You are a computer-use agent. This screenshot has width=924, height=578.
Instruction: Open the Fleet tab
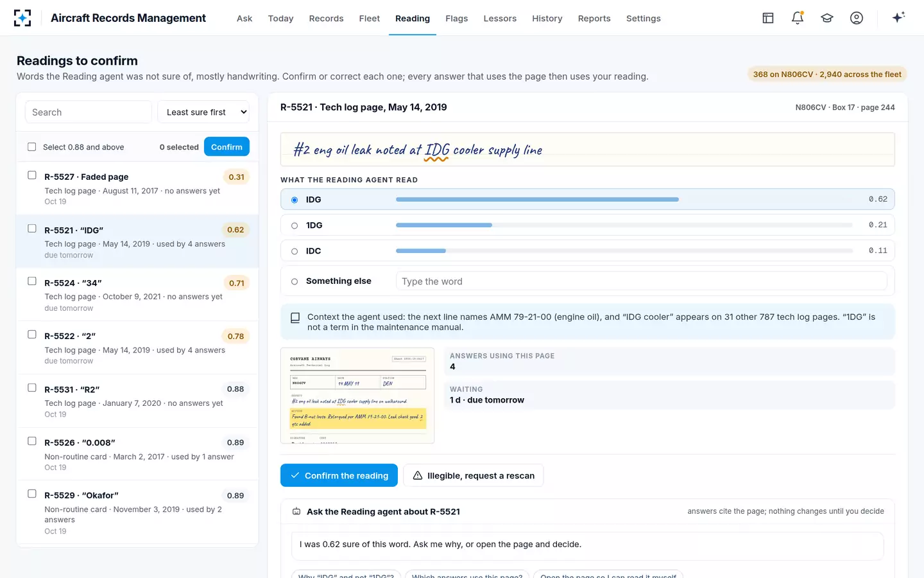pos(370,19)
